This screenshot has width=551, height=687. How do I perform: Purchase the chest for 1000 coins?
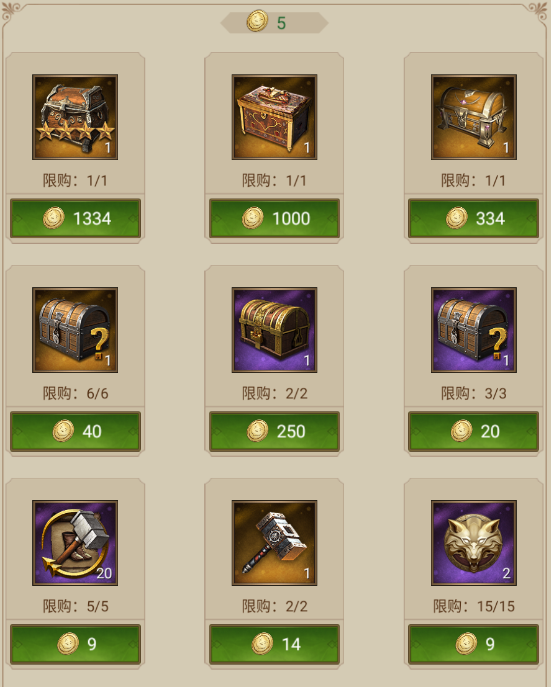pos(275,218)
